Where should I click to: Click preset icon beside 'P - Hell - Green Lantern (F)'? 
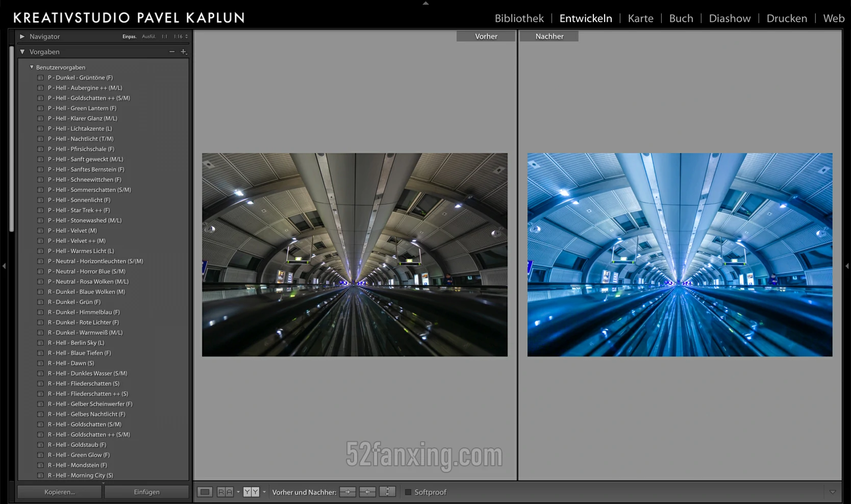[x=40, y=108]
